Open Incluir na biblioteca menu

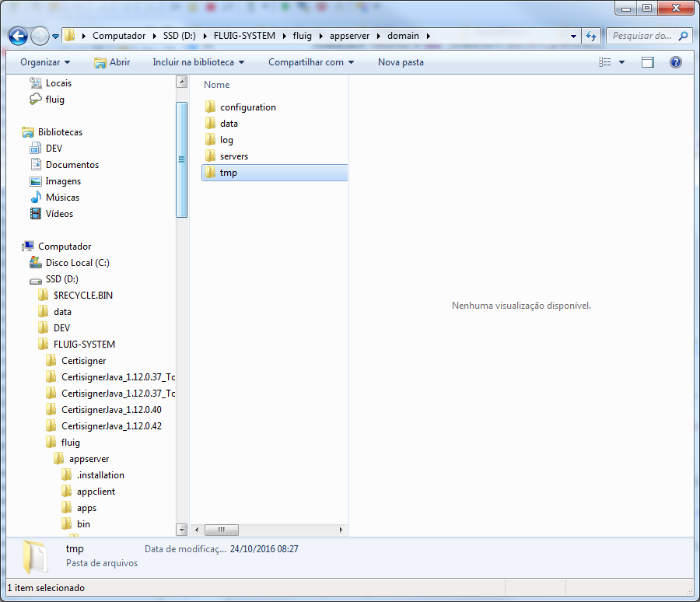pos(198,62)
